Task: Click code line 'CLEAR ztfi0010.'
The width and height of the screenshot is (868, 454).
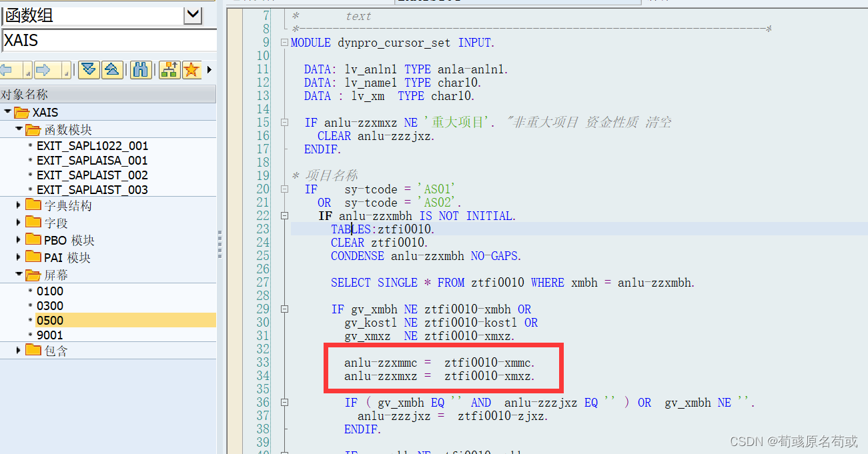Action: [x=379, y=243]
